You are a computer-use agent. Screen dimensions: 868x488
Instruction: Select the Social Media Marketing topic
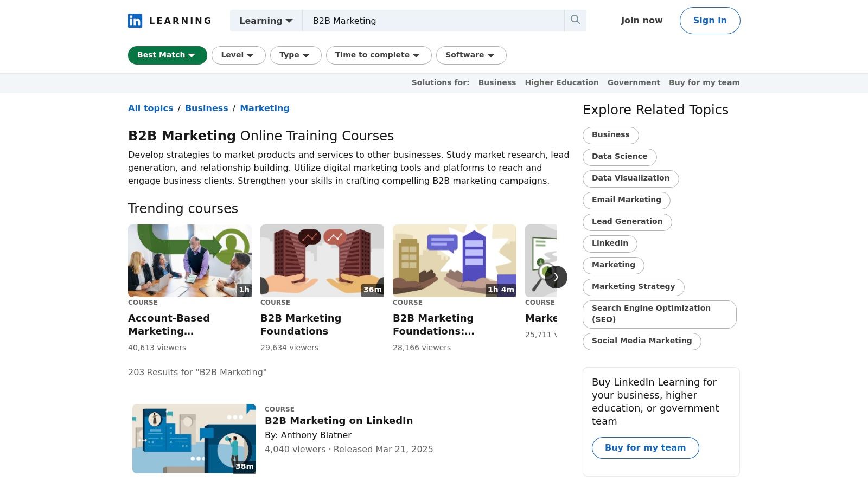pyautogui.click(x=642, y=341)
